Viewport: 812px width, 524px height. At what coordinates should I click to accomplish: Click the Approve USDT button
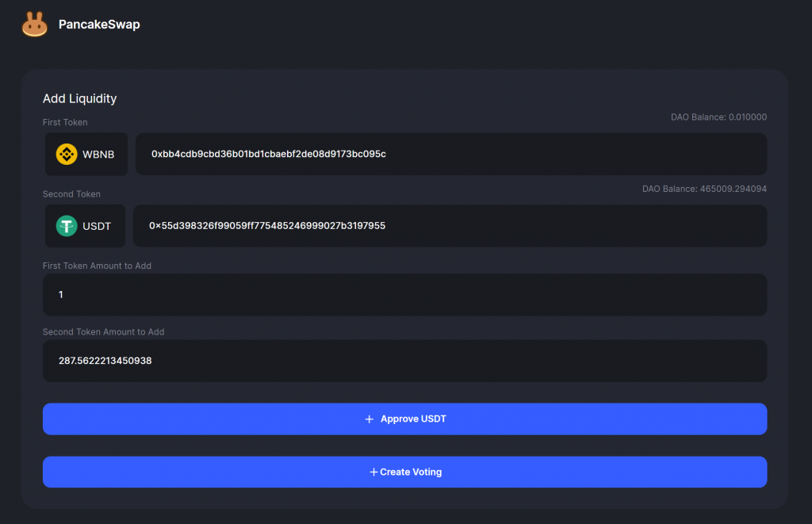(x=404, y=419)
